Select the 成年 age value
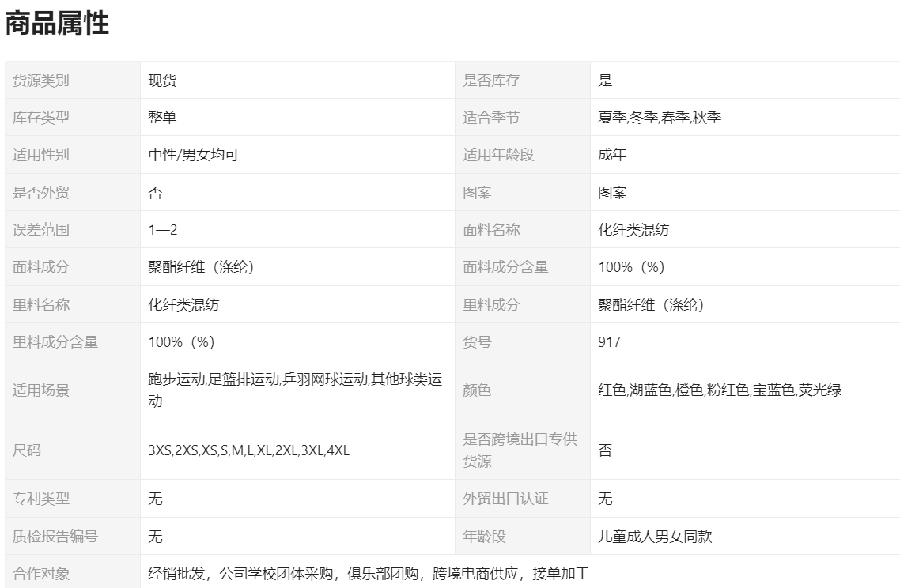 pos(612,155)
